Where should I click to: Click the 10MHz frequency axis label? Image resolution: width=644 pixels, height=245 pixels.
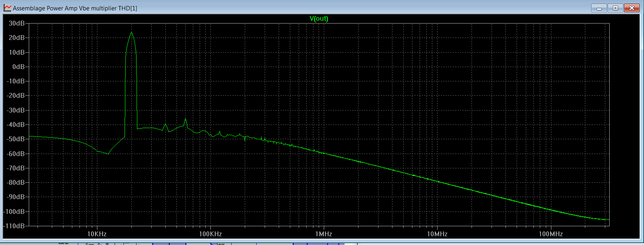click(437, 234)
